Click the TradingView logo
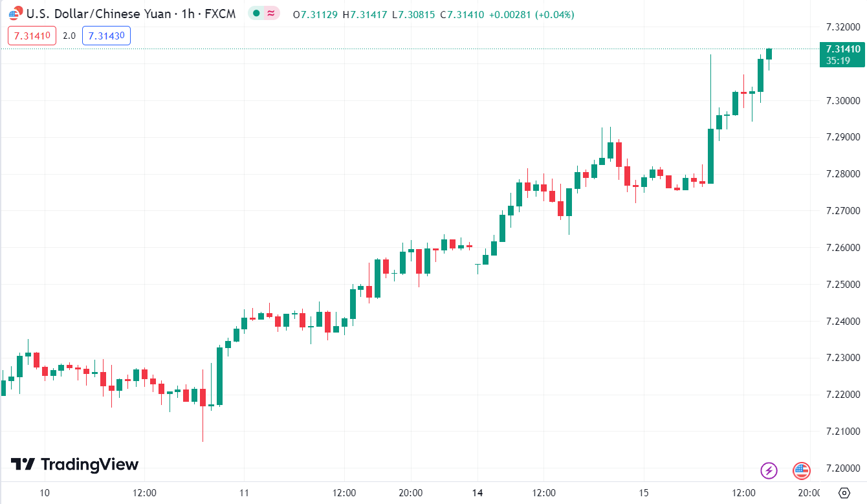This screenshot has height=504, width=867. pyautogui.click(x=74, y=465)
